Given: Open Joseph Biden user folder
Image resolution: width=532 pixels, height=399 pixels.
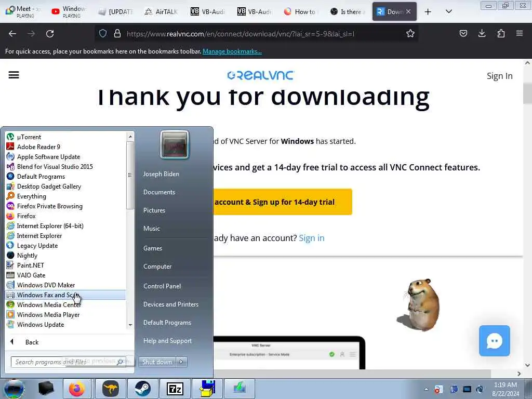Looking at the screenshot, I should click(x=161, y=174).
